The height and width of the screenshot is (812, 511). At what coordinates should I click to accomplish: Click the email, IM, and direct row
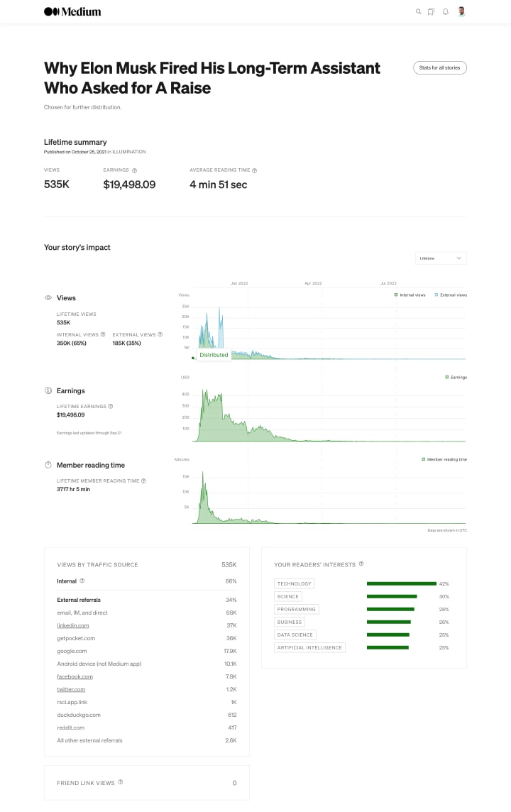click(x=146, y=613)
